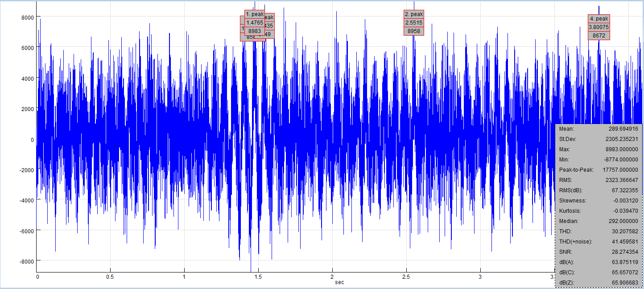
Task: Click the "sec" x-axis unit label
Action: pyautogui.click(x=340, y=282)
